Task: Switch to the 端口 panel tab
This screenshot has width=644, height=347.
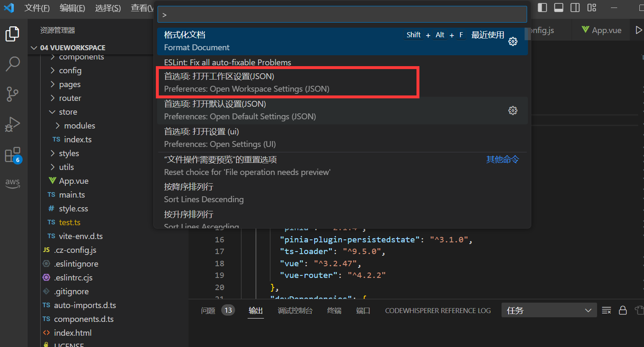Action: tap(363, 311)
